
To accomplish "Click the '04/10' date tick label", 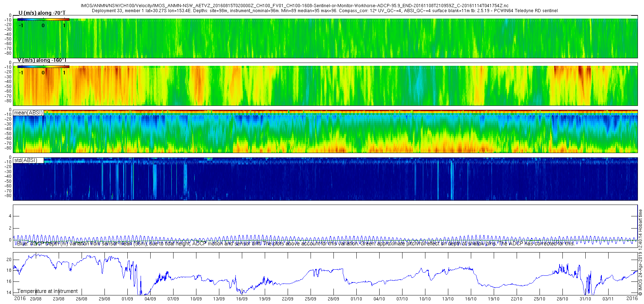I will (x=379, y=299).
